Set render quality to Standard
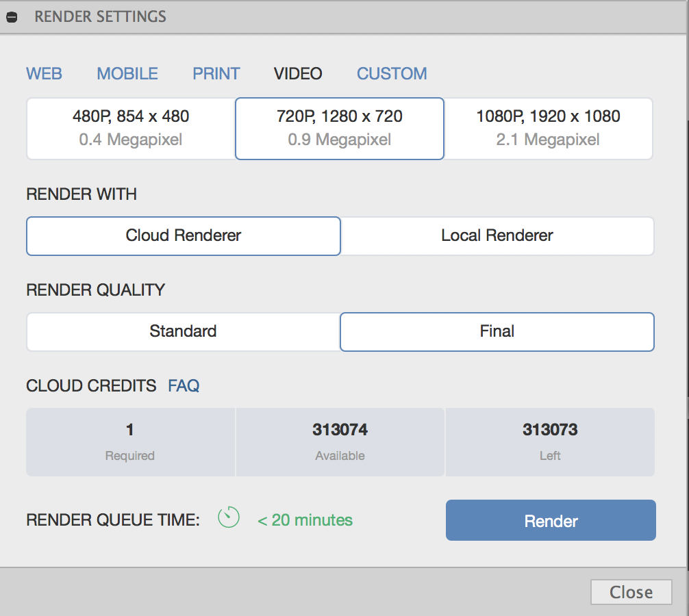Screen dimensions: 689x616 click(x=183, y=332)
